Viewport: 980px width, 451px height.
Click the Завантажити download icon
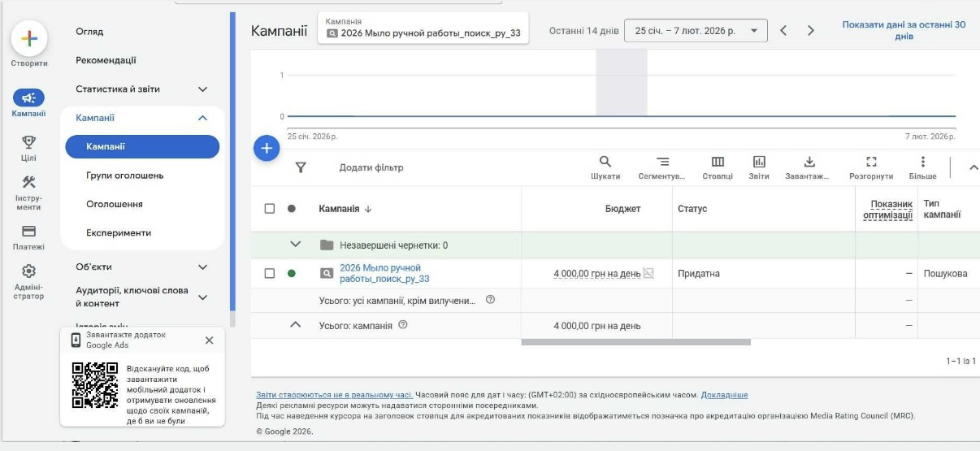[x=809, y=161]
